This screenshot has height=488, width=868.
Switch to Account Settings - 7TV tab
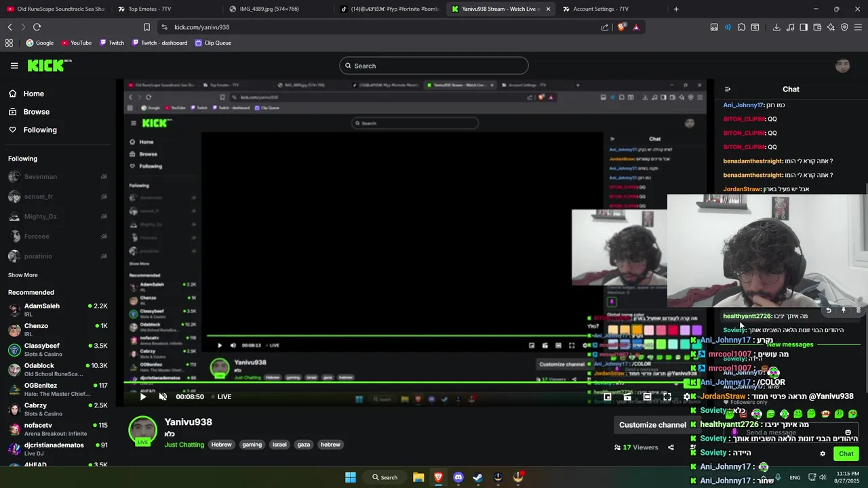tap(610, 9)
